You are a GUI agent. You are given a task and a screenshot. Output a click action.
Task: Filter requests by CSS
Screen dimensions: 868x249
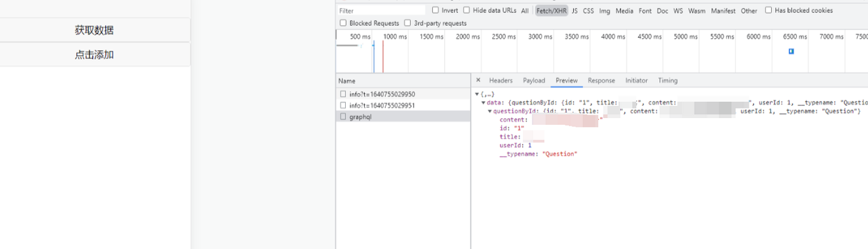[x=588, y=11]
